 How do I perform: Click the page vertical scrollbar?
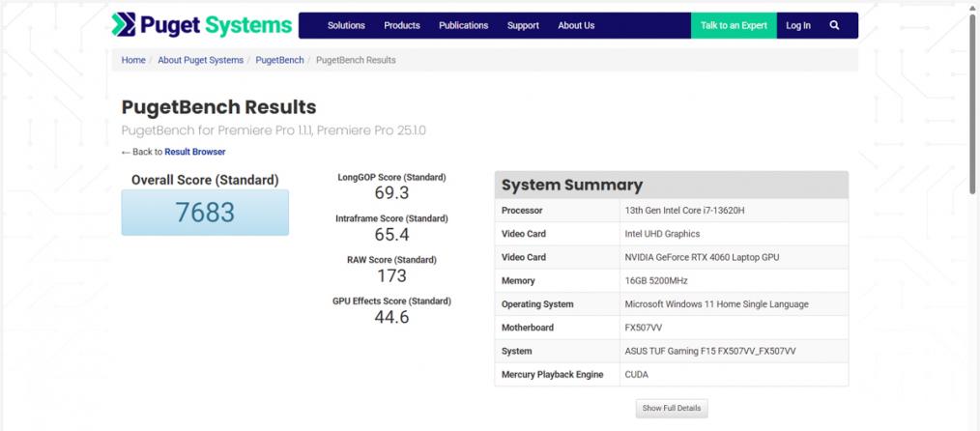coord(972,103)
